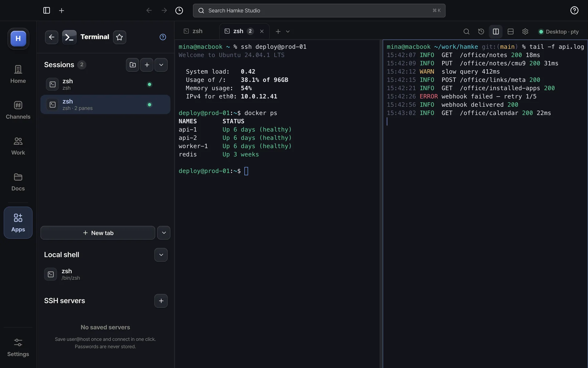Open dropdown beside New tab button
Image resolution: width=588 pixels, height=368 pixels.
[x=164, y=233]
